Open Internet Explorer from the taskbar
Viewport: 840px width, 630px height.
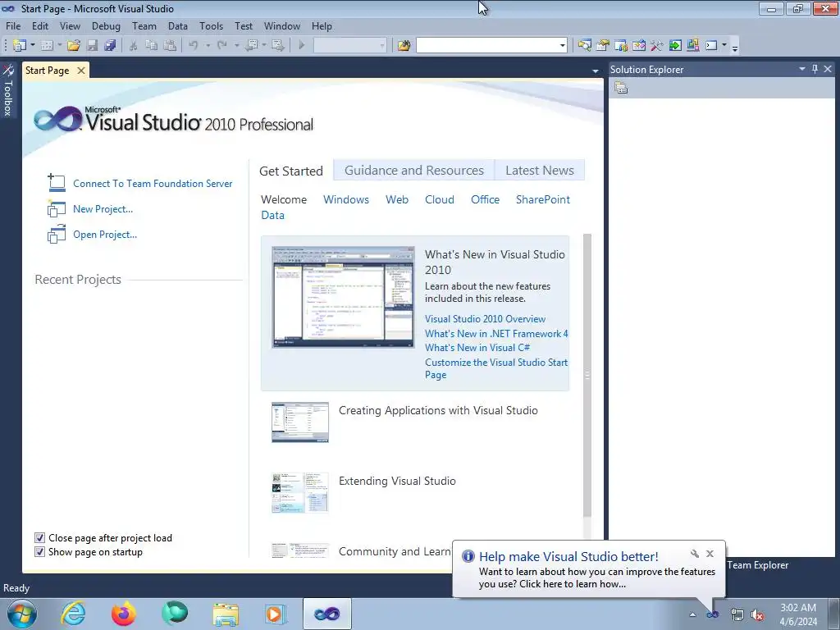point(73,614)
